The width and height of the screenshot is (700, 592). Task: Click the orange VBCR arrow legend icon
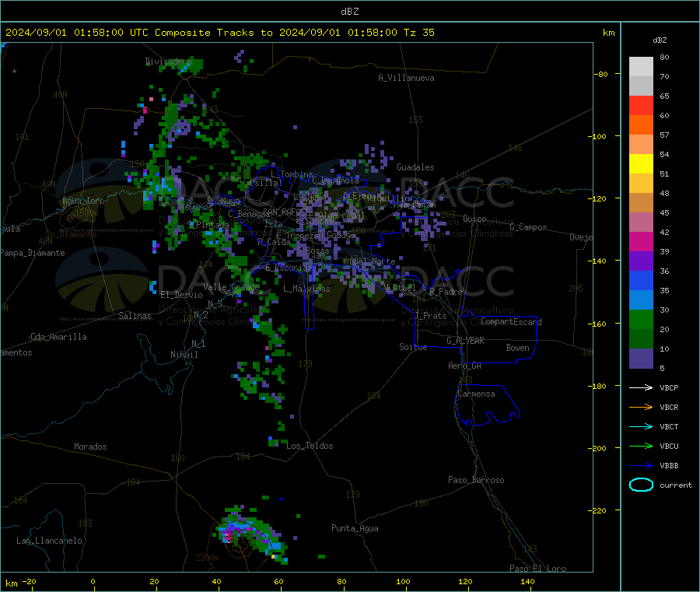[641, 407]
